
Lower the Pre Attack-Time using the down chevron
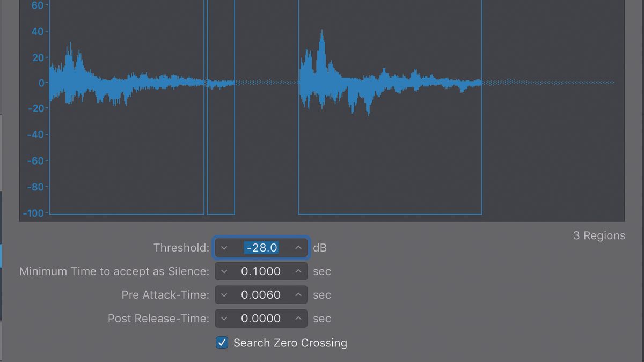224,295
